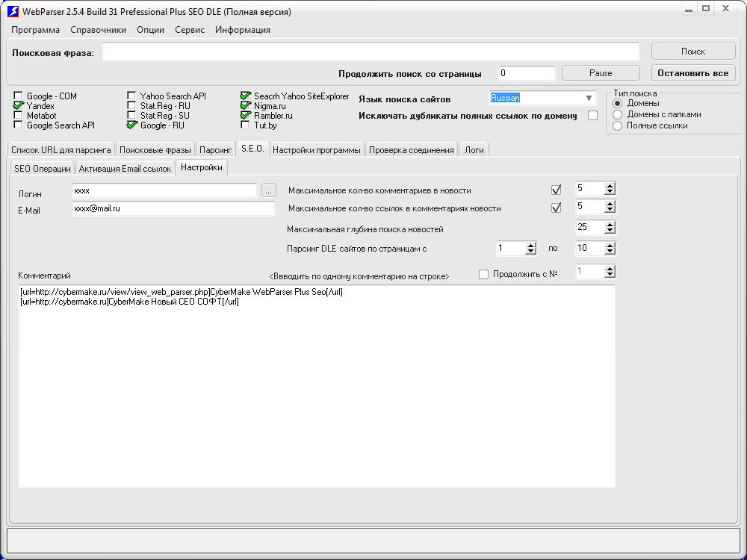Switch to the S.E.O. tab

pos(252,149)
